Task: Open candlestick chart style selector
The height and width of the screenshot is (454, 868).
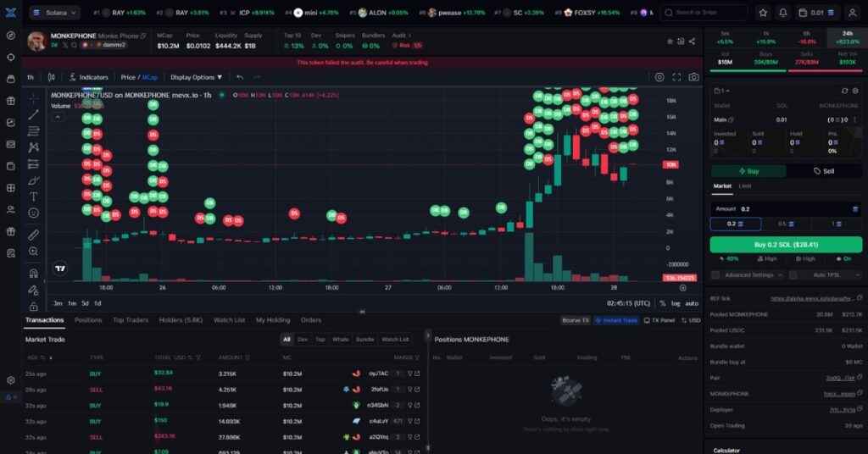Action: 52,77
